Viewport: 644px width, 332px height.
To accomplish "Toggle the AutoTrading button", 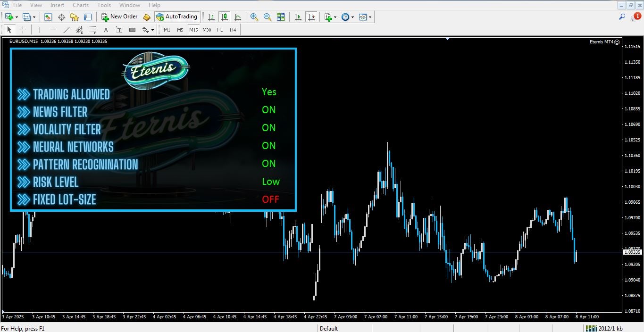I will [x=176, y=17].
